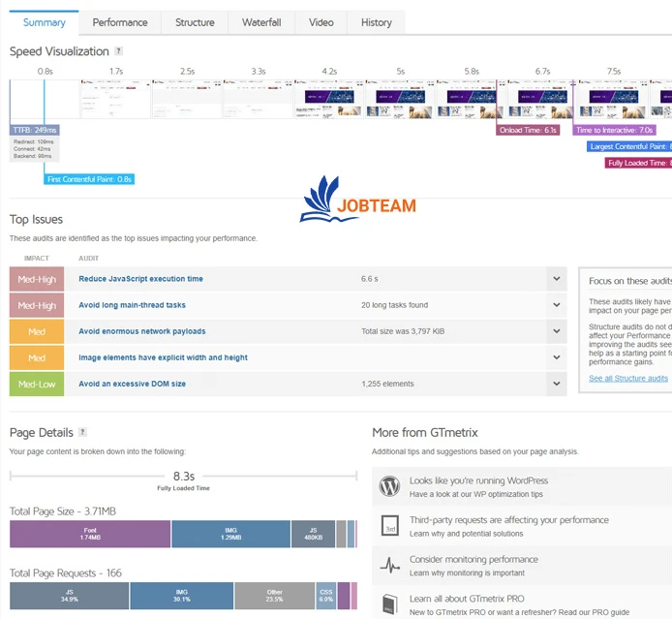Click the Speed Visualization help question icon

coord(118,51)
